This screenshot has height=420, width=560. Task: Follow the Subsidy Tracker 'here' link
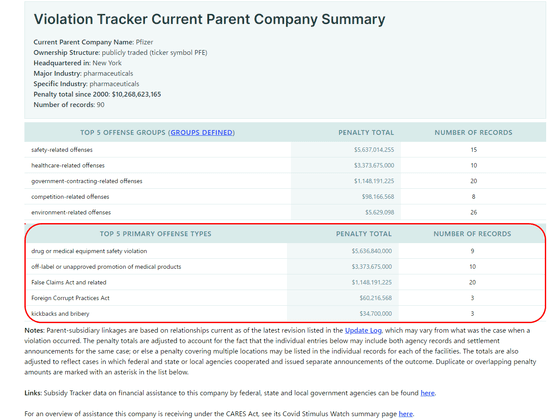click(428, 393)
